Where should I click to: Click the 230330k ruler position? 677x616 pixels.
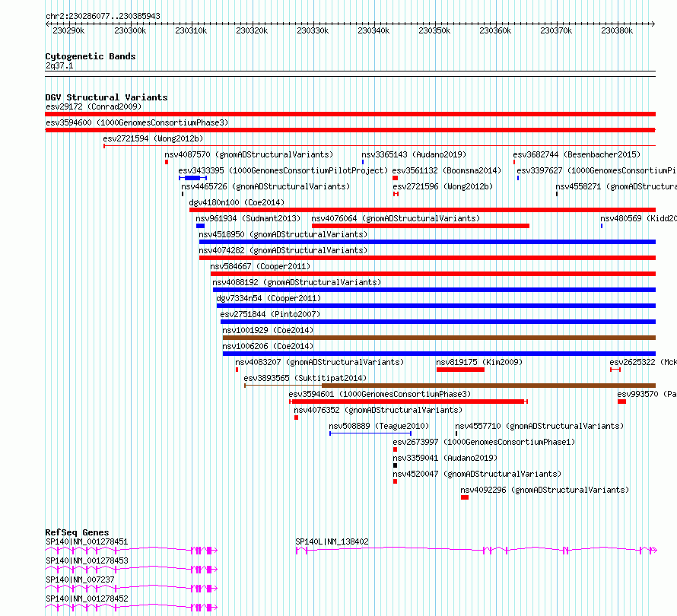pos(313,30)
